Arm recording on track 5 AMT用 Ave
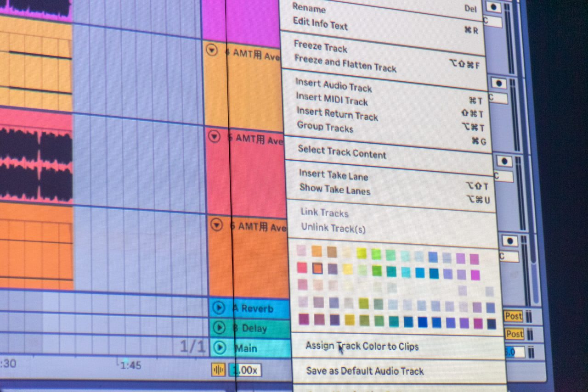 pos(504,161)
